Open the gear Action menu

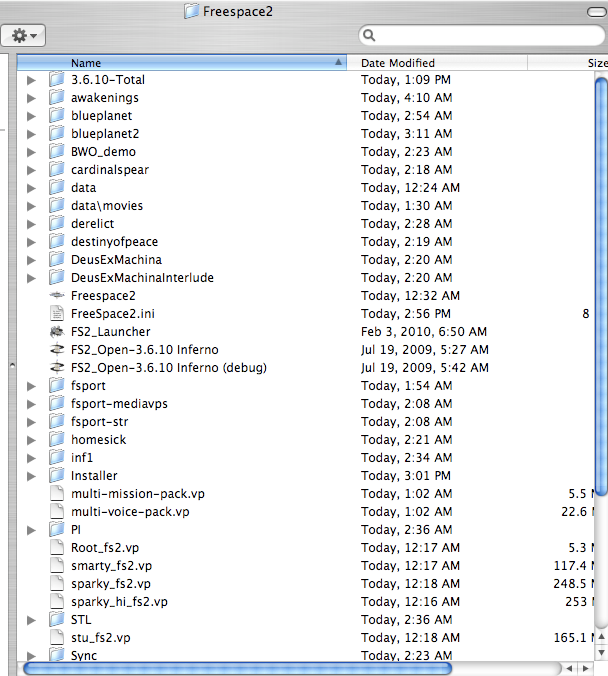(x=23, y=35)
